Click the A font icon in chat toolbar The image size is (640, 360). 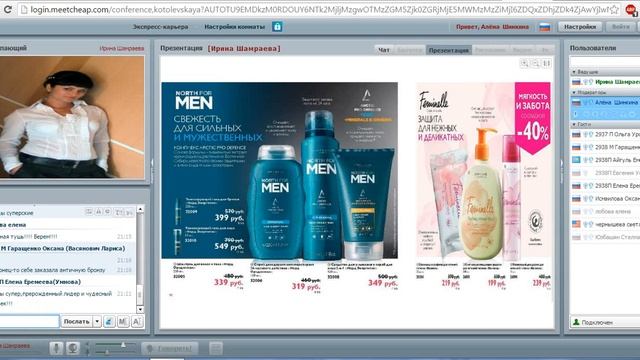(x=137, y=322)
